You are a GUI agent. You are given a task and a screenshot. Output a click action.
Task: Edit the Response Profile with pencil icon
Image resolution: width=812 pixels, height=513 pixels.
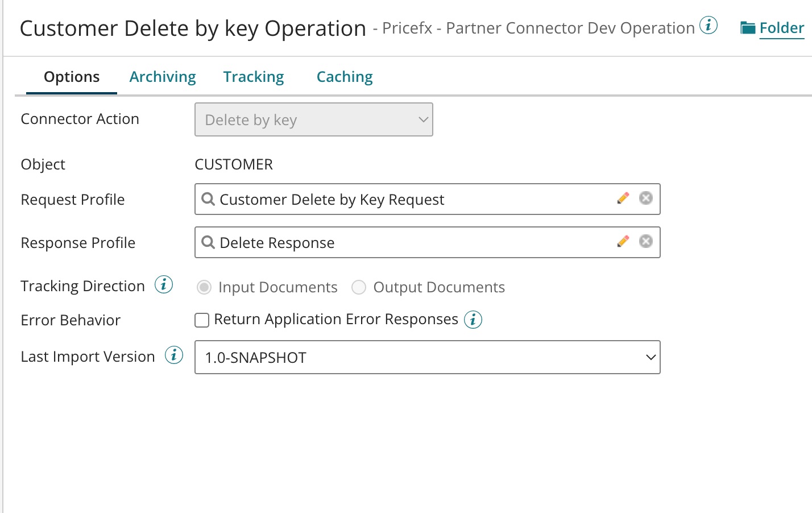point(623,241)
